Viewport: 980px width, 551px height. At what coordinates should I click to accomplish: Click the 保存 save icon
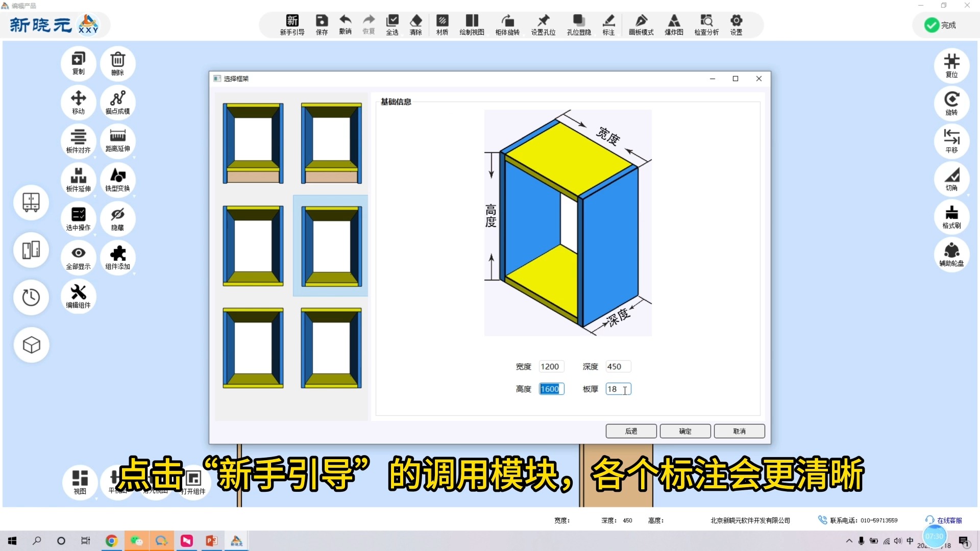(x=321, y=24)
